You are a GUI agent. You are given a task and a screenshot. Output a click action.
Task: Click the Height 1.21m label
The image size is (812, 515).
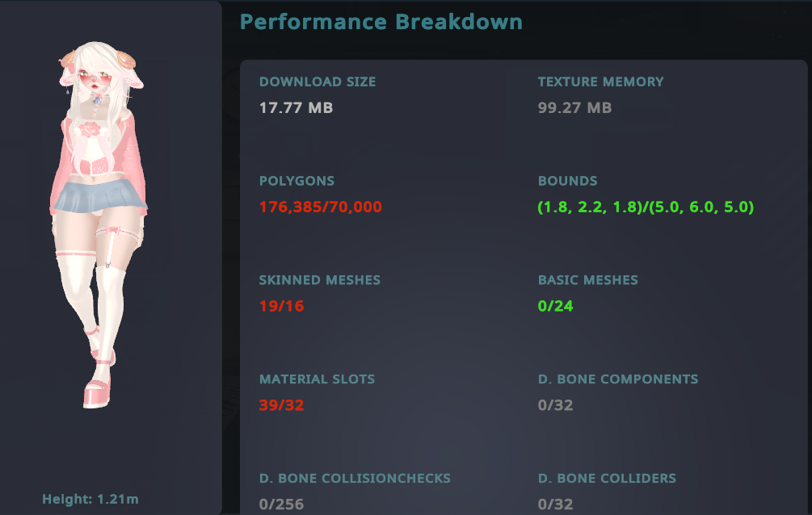[90, 499]
